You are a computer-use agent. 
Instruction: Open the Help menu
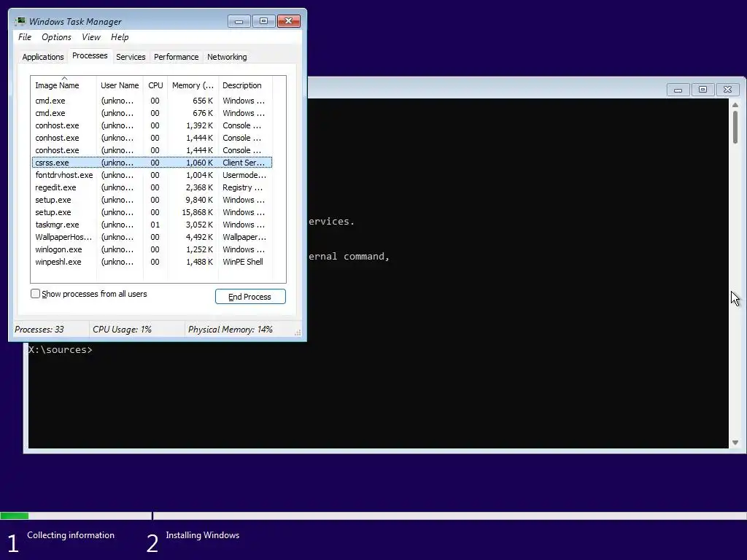point(120,37)
